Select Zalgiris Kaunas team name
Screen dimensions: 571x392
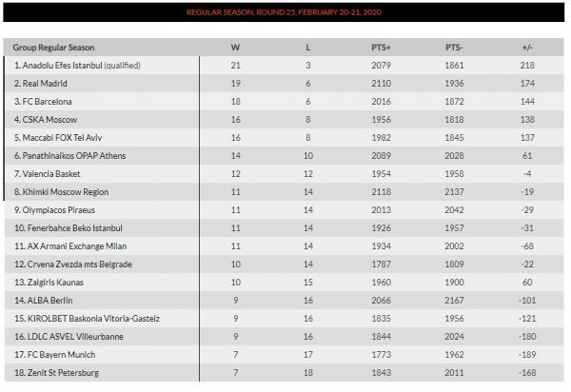point(49,282)
